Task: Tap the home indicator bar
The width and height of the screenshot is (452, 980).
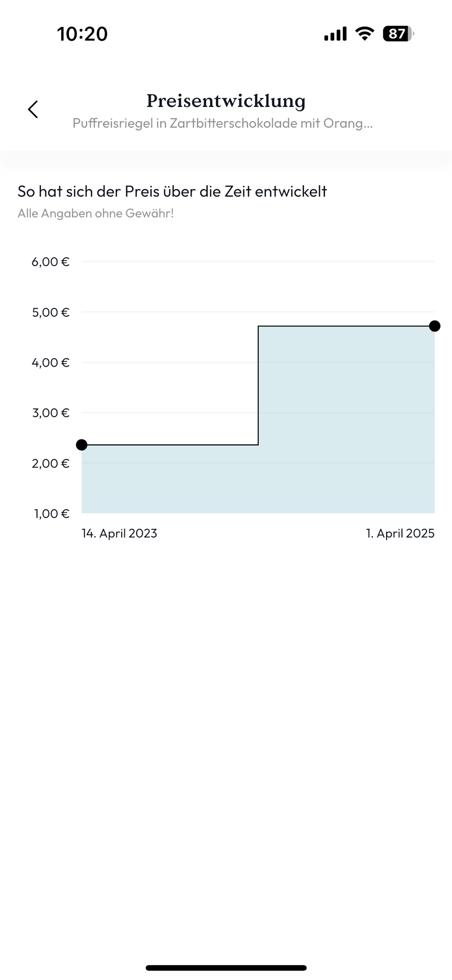Action: tap(226, 967)
